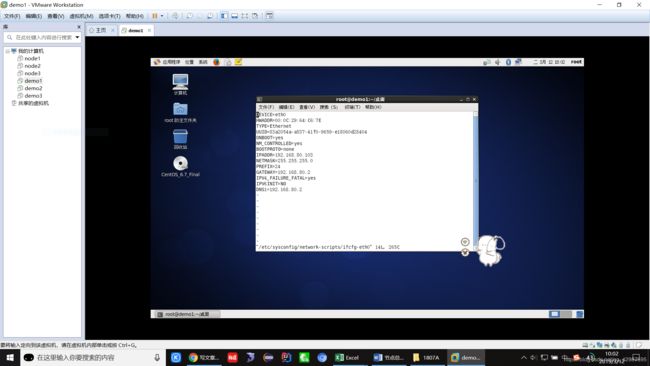Click the take snapshot toolbar icon
This screenshot has width=650, height=366.
point(189,16)
